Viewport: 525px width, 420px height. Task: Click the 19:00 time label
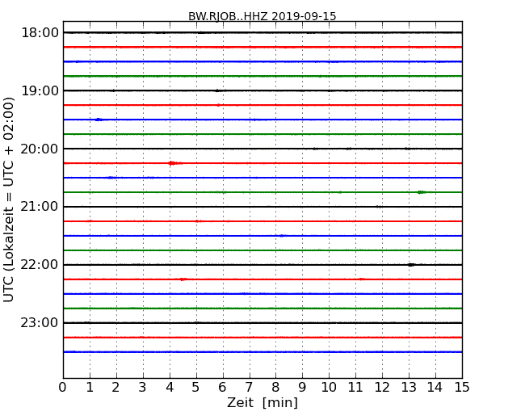pos(40,90)
